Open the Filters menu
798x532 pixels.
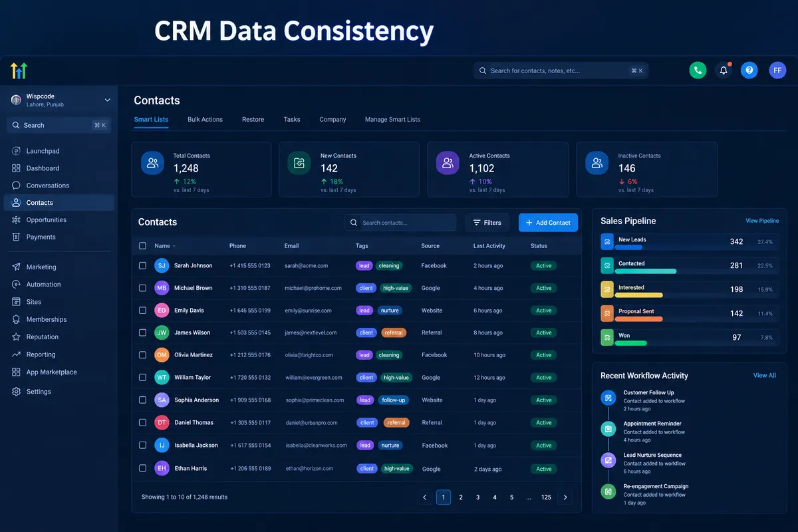(487, 223)
